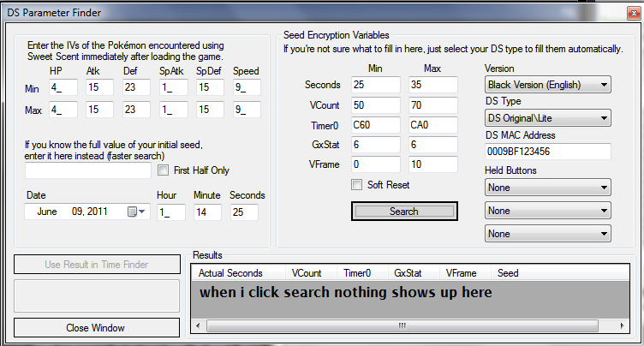Click the Hour input field
Viewport: 644px width, 346px height.
pyautogui.click(x=170, y=212)
